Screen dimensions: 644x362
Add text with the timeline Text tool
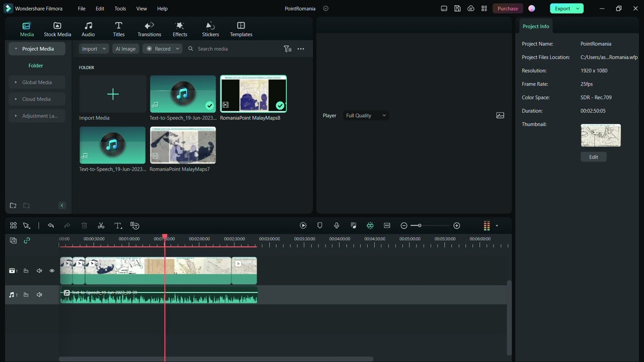118,226
